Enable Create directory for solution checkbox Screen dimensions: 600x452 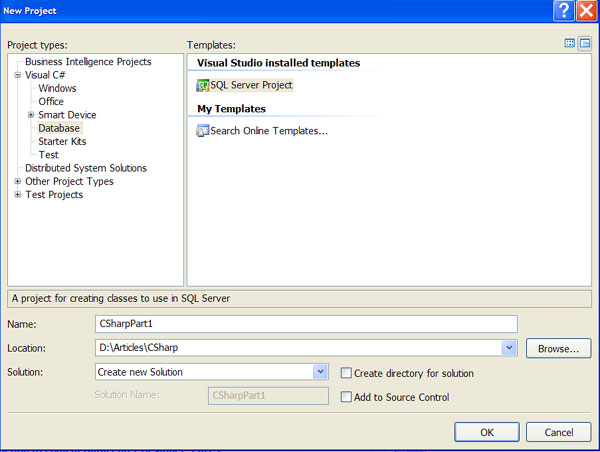(x=346, y=373)
